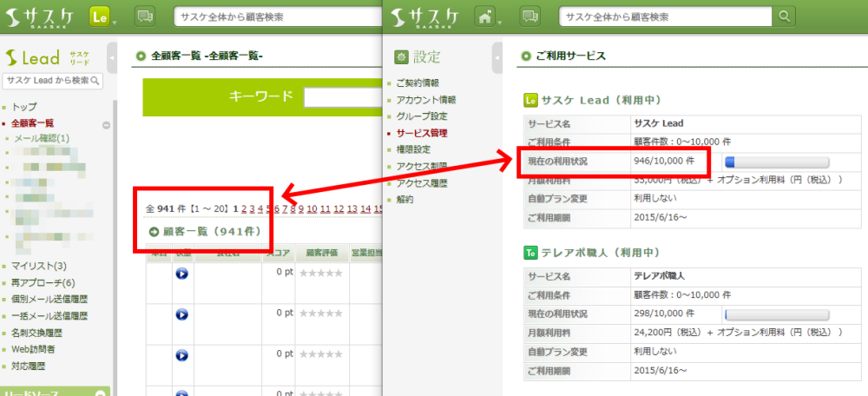Open メール確認(1) sub-item

[42, 138]
